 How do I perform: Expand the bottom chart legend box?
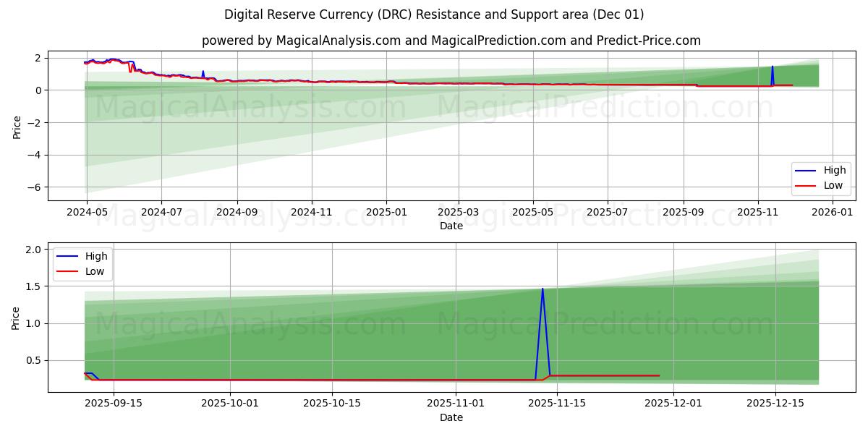84,263
